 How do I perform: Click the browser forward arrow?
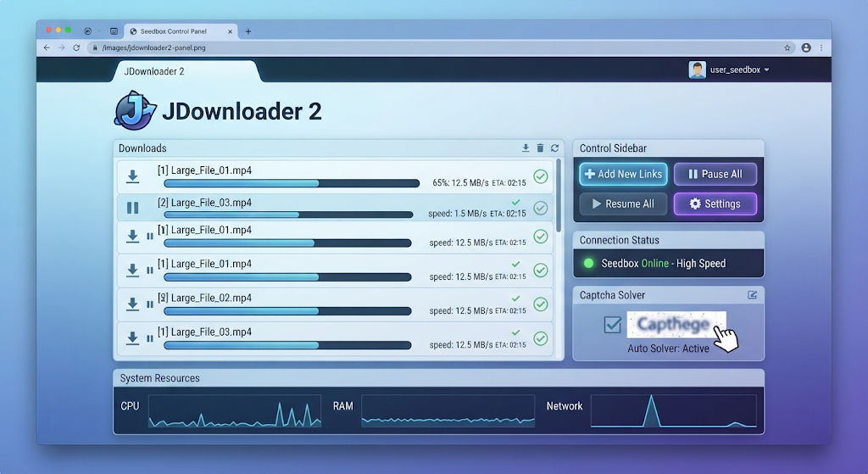pos(61,47)
